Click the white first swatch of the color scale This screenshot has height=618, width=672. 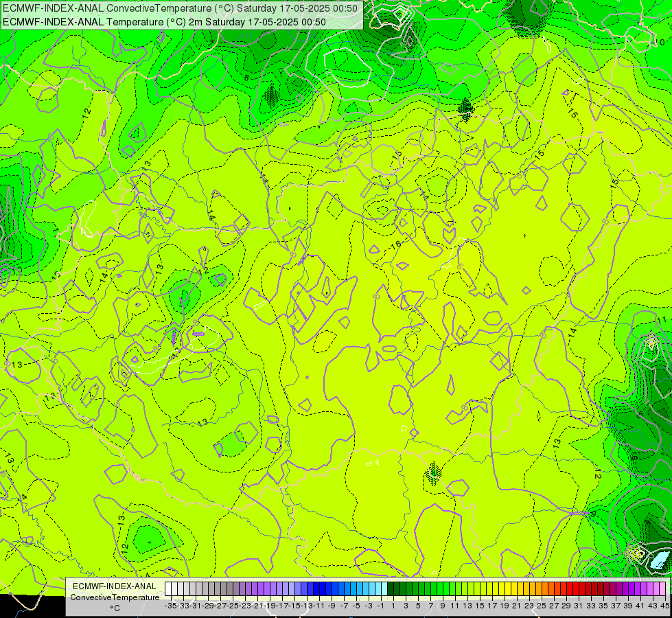coord(168,589)
